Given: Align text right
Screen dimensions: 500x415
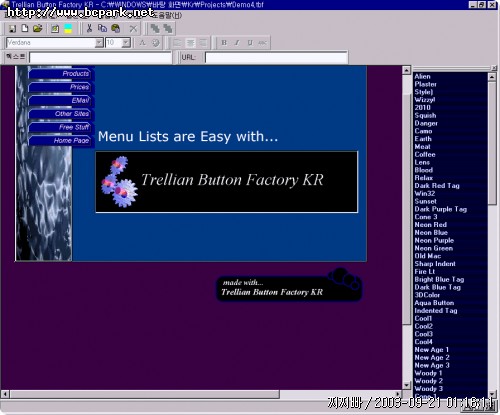Looking at the screenshot, I should (203, 43).
